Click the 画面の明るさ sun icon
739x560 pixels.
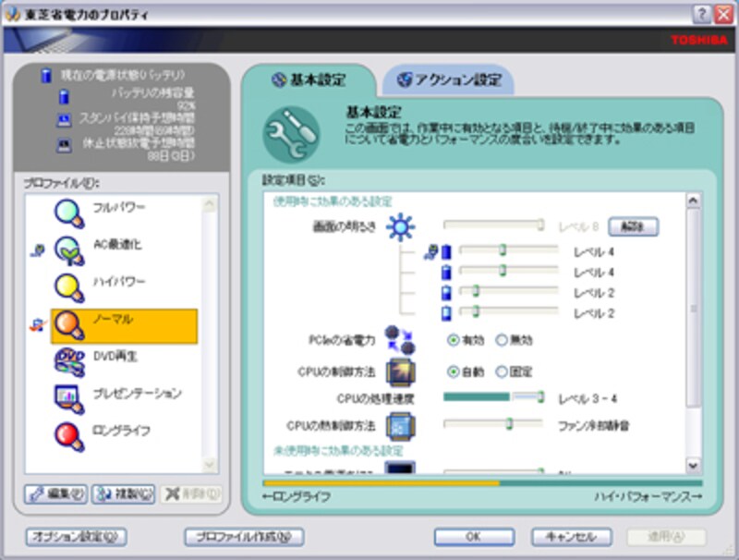click(x=400, y=226)
